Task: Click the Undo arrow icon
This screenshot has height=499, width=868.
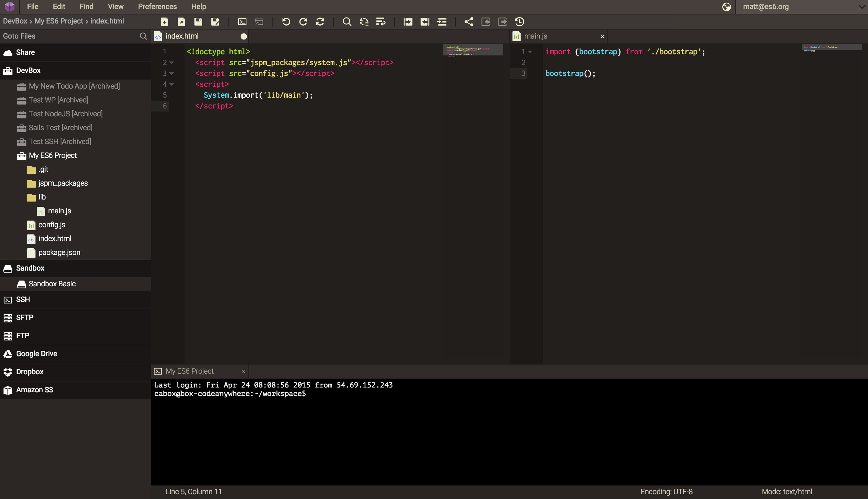Action: (x=286, y=22)
